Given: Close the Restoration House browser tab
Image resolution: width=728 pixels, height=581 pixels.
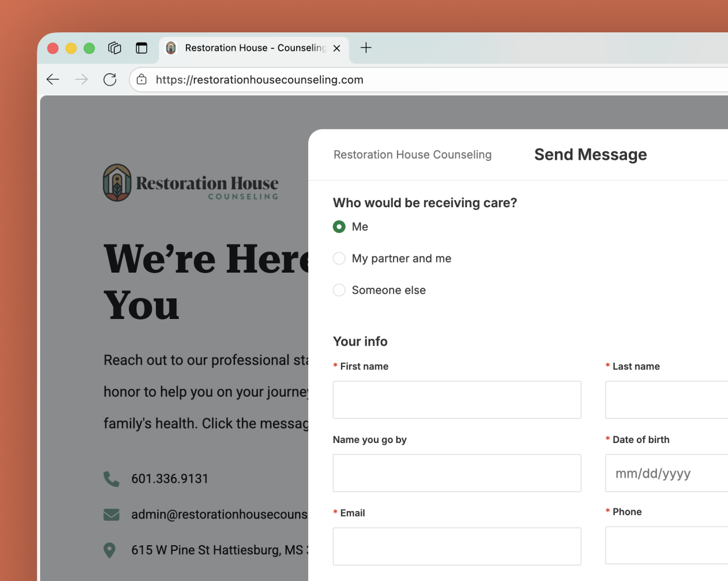Looking at the screenshot, I should (x=337, y=49).
